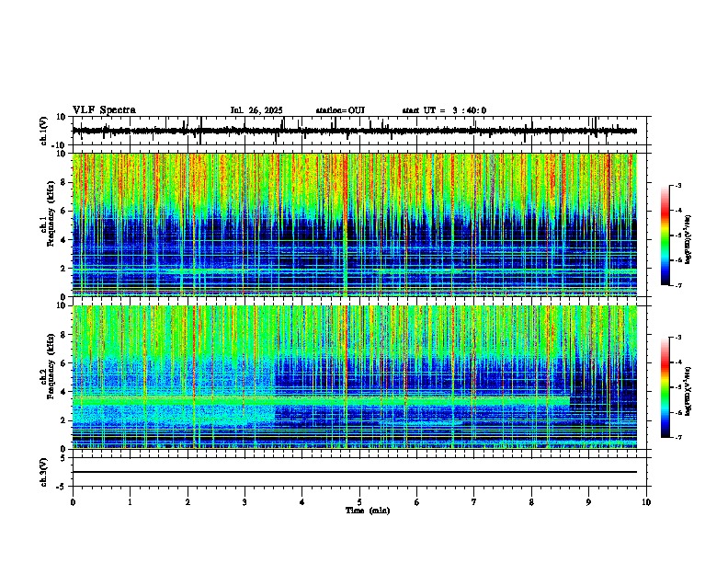The width and height of the screenshot is (728, 563).
Task: Click the "start UT = 3:40:0" label
Action: tap(444, 110)
